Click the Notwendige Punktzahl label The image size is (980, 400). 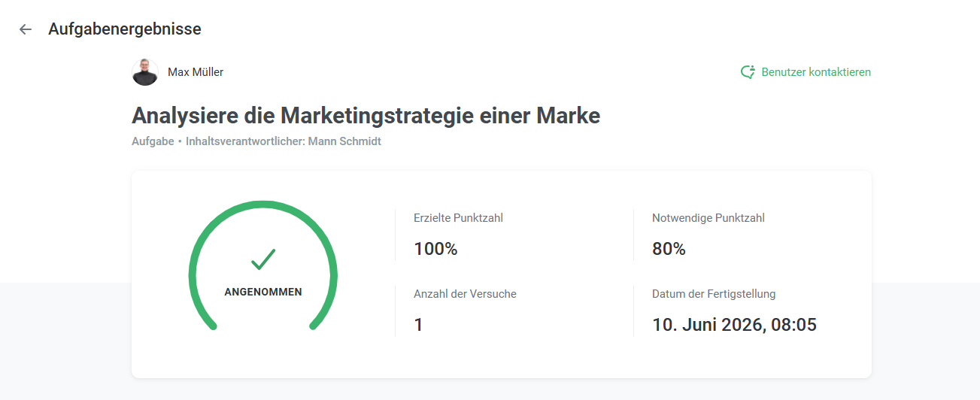click(x=708, y=218)
